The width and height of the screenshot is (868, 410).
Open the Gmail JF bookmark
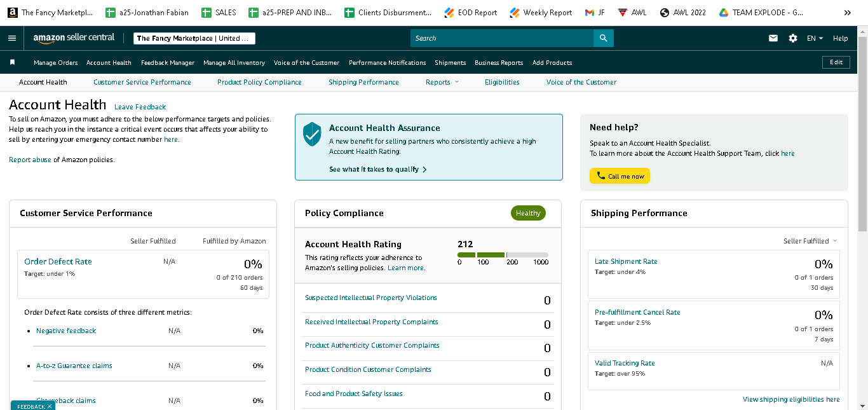point(595,13)
